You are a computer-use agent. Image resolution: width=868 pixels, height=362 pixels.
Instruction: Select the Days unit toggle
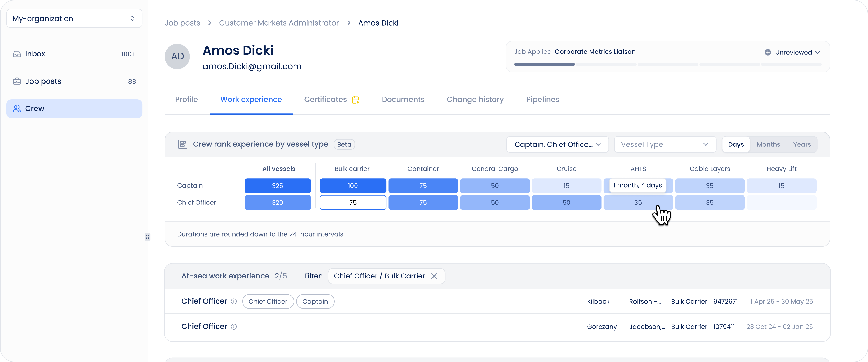(x=736, y=144)
